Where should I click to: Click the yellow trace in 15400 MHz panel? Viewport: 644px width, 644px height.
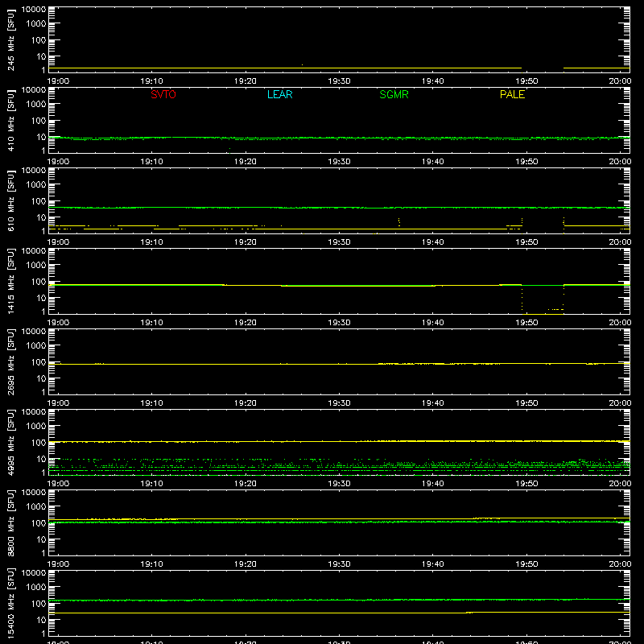point(339,613)
